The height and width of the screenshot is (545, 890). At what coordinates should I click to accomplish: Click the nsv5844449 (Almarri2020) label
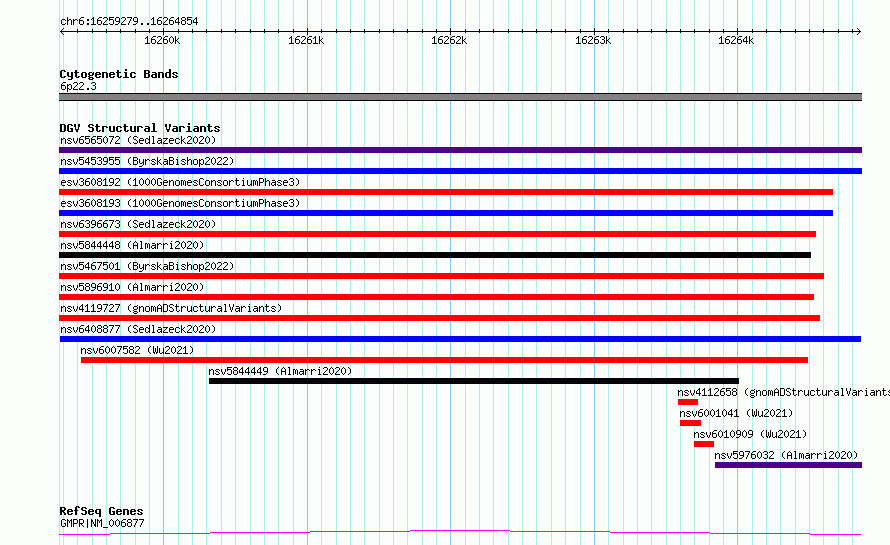click(280, 371)
